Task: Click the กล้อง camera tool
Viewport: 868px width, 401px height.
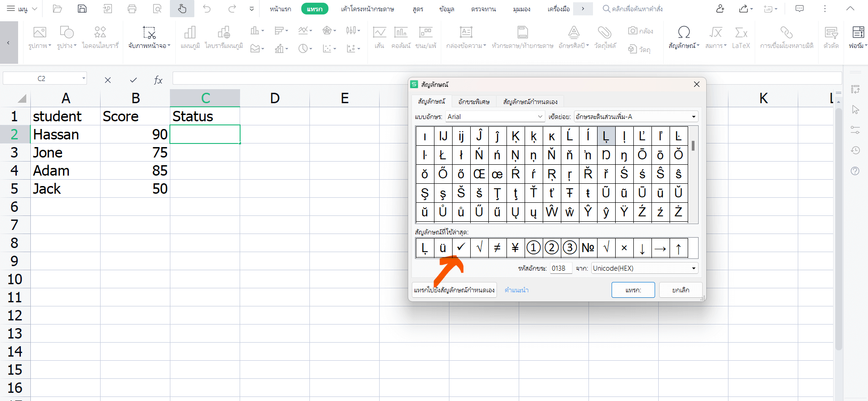Action: (x=641, y=31)
